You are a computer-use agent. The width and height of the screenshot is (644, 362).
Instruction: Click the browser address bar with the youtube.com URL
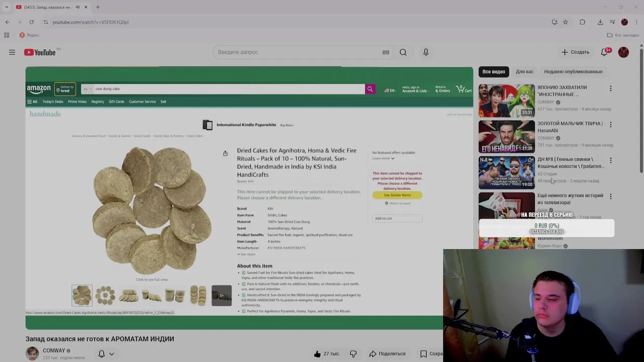pos(297,22)
